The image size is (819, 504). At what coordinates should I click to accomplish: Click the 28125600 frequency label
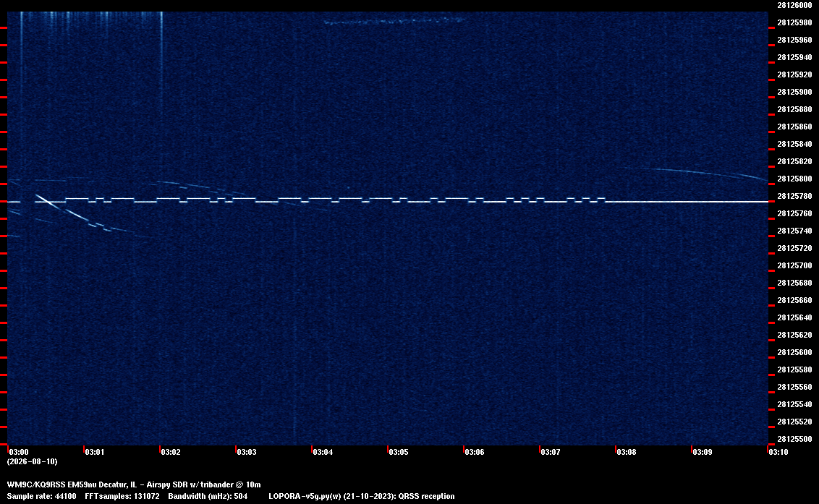coord(794,352)
